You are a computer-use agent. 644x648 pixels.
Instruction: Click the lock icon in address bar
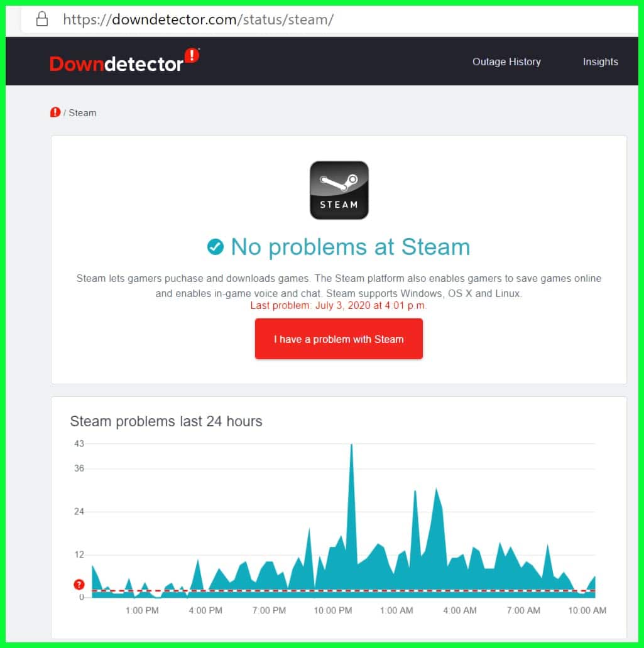click(41, 19)
